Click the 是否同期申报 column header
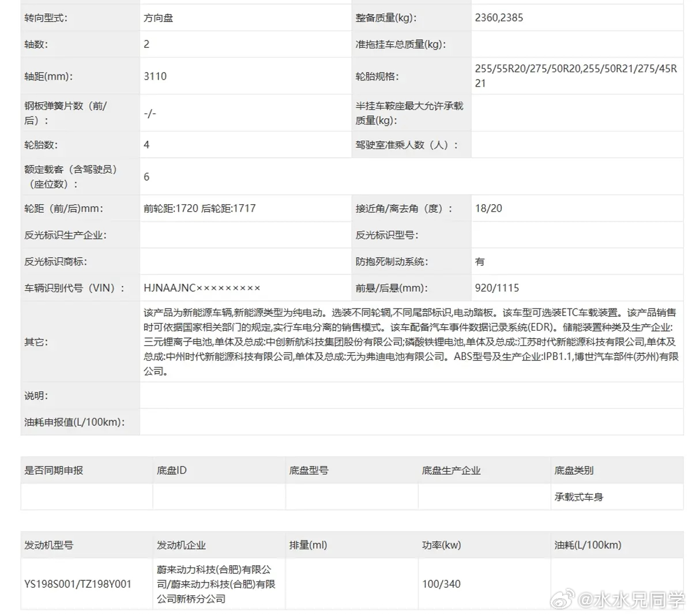692x616 pixels. click(54, 471)
